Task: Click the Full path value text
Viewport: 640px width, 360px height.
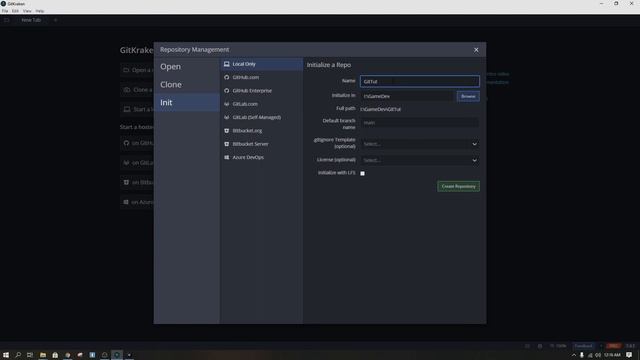Action: click(x=380, y=109)
